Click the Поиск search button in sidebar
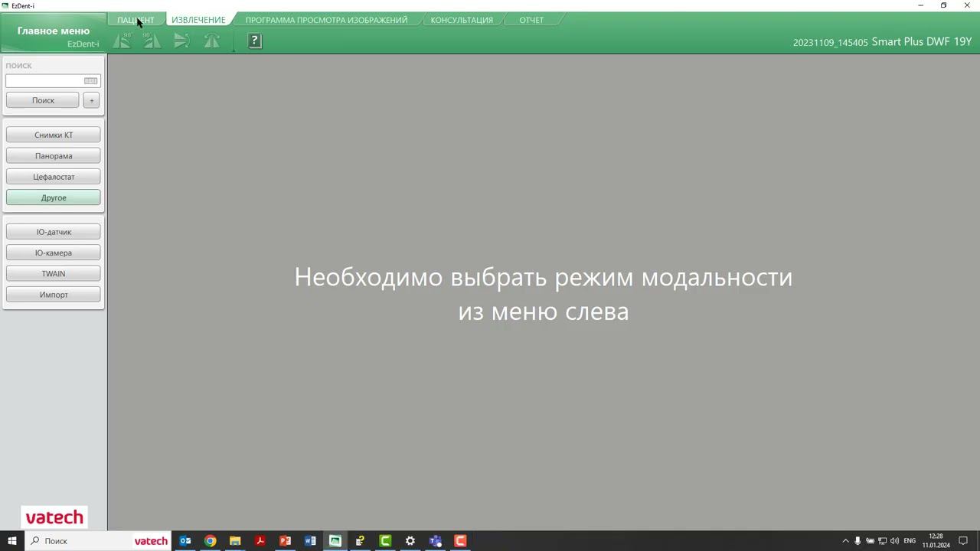Screen dimensions: 980x551 (x=43, y=100)
